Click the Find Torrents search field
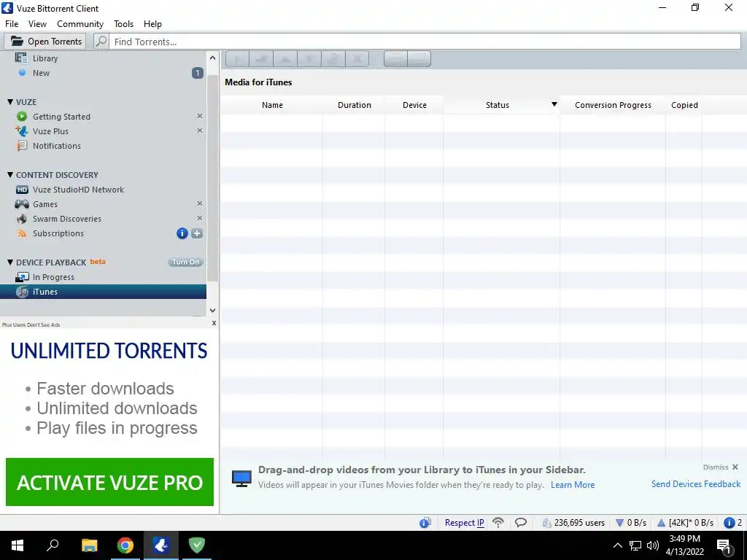The image size is (747, 560). (x=425, y=42)
